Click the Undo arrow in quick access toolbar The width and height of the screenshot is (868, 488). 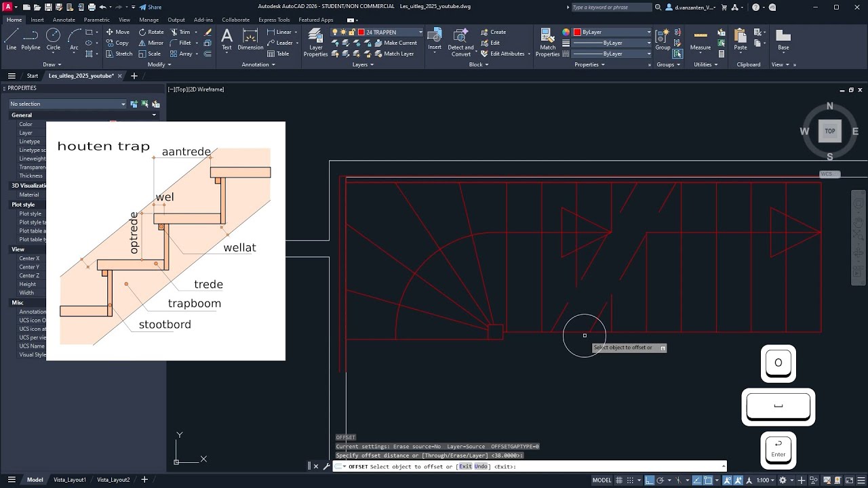click(102, 7)
